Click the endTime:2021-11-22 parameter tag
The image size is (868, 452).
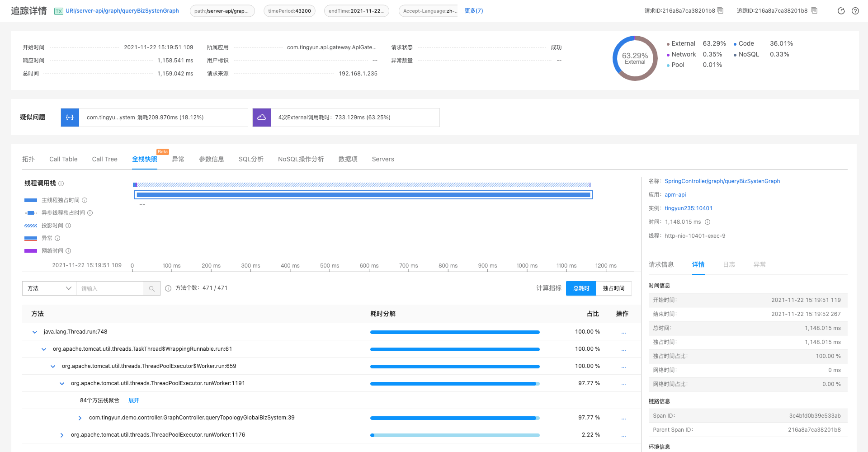(x=356, y=11)
